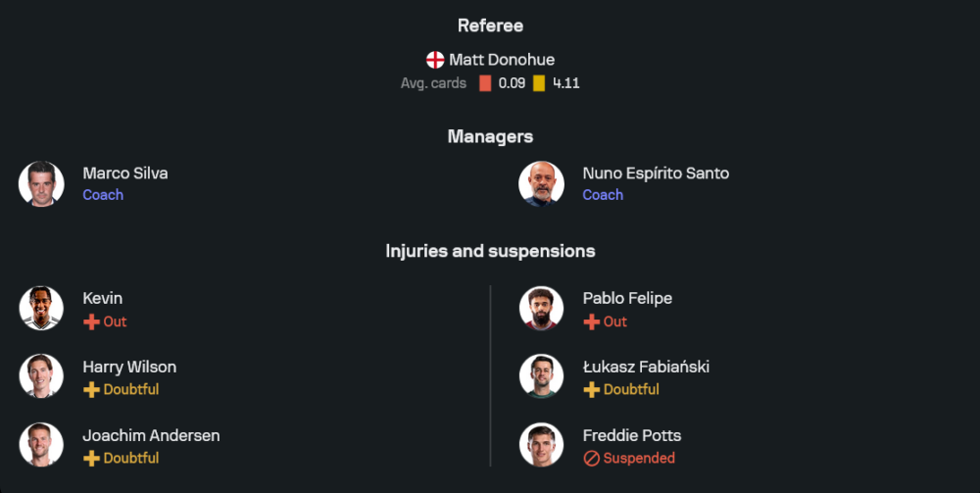Click Freddie Potts' suspended ban icon
Image resolution: width=980 pixels, height=493 pixels.
[x=591, y=458]
